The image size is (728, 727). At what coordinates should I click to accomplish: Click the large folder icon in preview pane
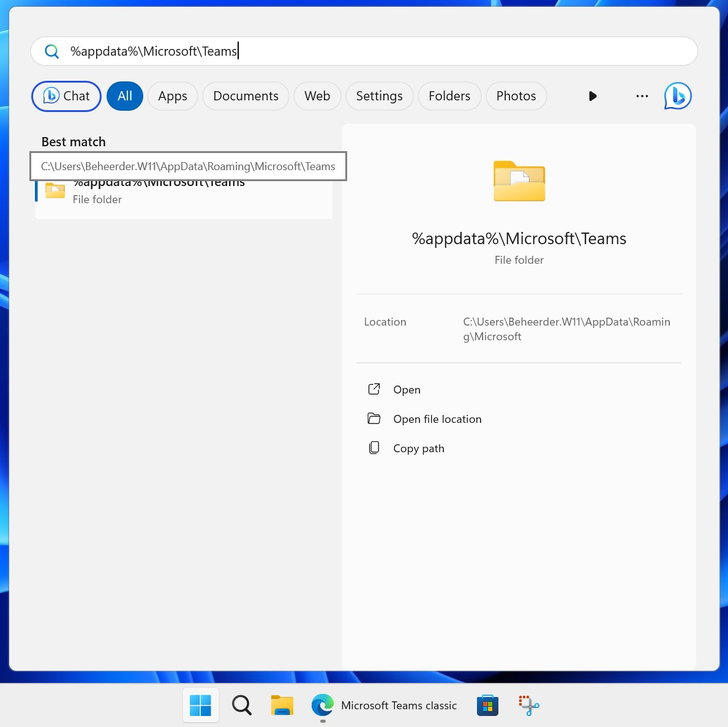(519, 181)
